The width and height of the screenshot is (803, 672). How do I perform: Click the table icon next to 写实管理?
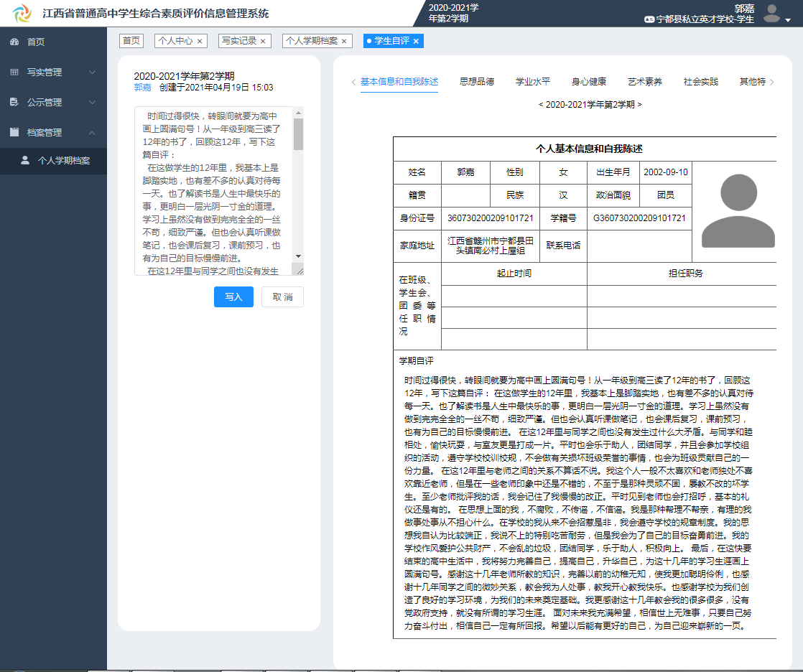point(13,72)
